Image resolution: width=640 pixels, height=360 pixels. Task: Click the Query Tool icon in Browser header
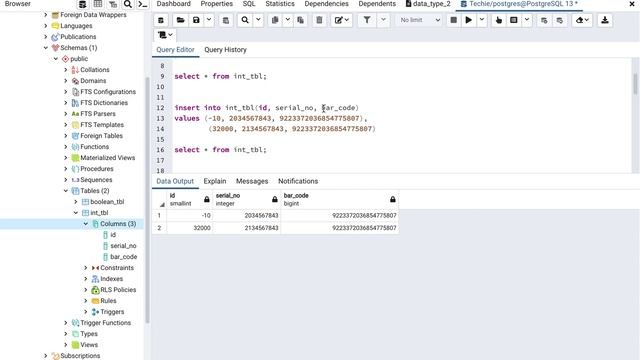[x=82, y=4]
